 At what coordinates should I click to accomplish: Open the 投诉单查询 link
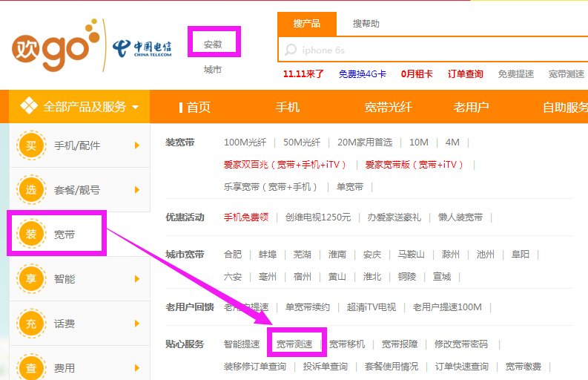(325, 366)
